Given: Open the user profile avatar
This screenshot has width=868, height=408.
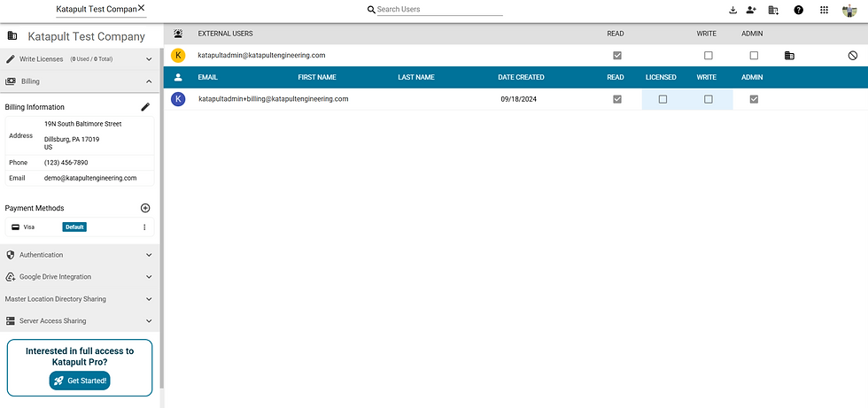Looking at the screenshot, I should coord(849,10).
